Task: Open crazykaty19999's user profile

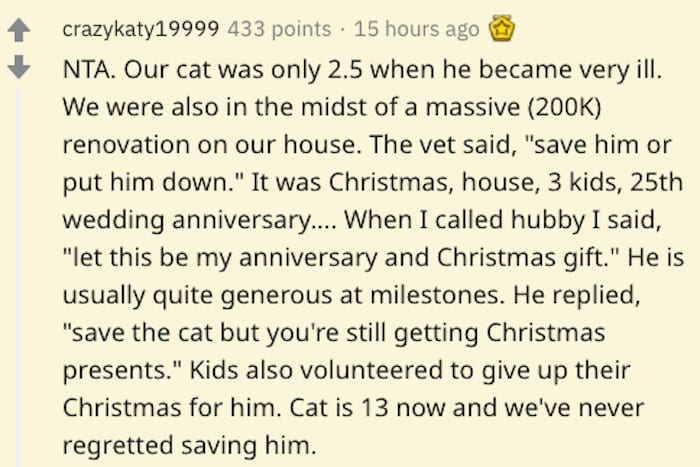Action: coord(141,30)
